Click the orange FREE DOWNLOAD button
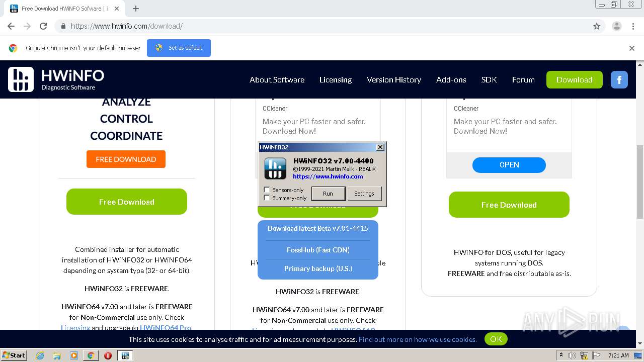 [126, 159]
